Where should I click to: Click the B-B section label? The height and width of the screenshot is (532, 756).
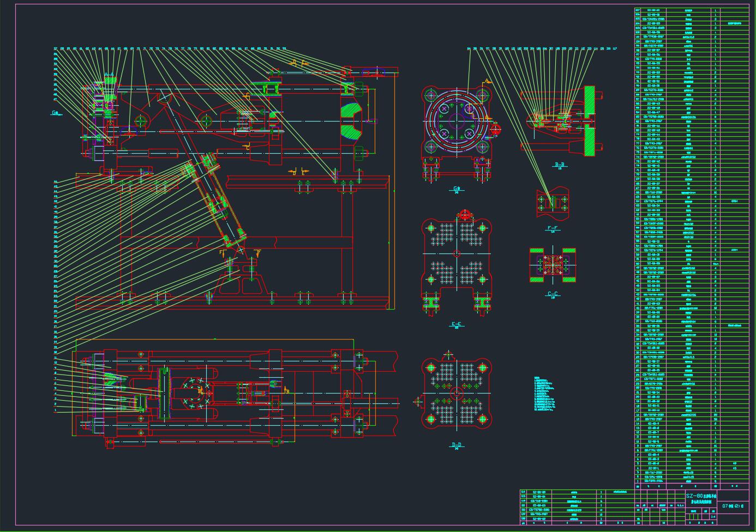tap(560, 164)
